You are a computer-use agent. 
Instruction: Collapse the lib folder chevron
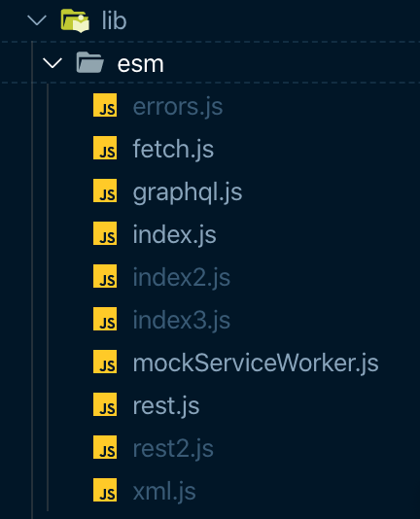tap(37, 20)
